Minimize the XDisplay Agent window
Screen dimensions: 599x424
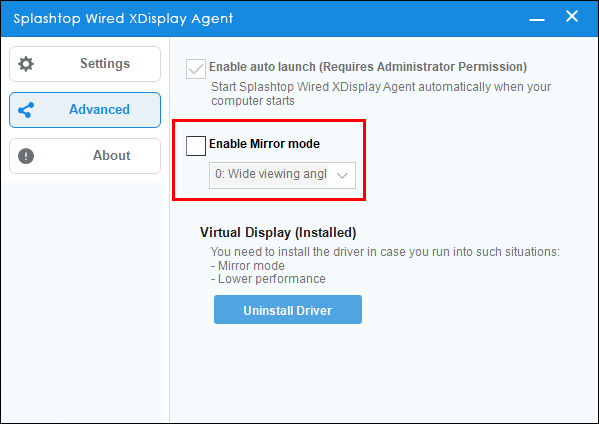pyautogui.click(x=537, y=19)
